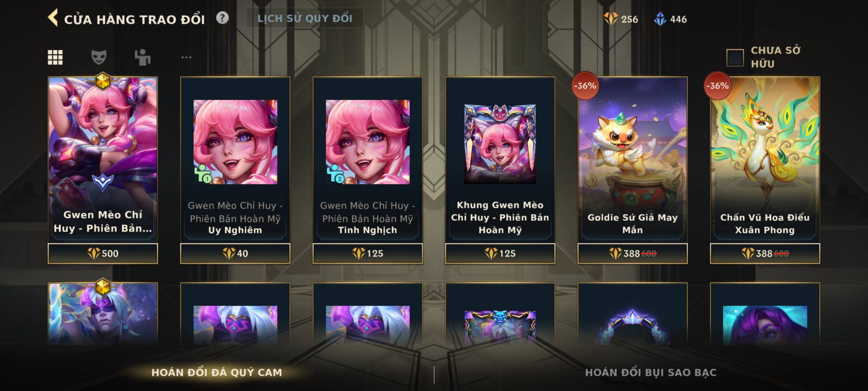Filter by emotes using figure icon
This screenshot has width=868, height=391.
coord(142,57)
